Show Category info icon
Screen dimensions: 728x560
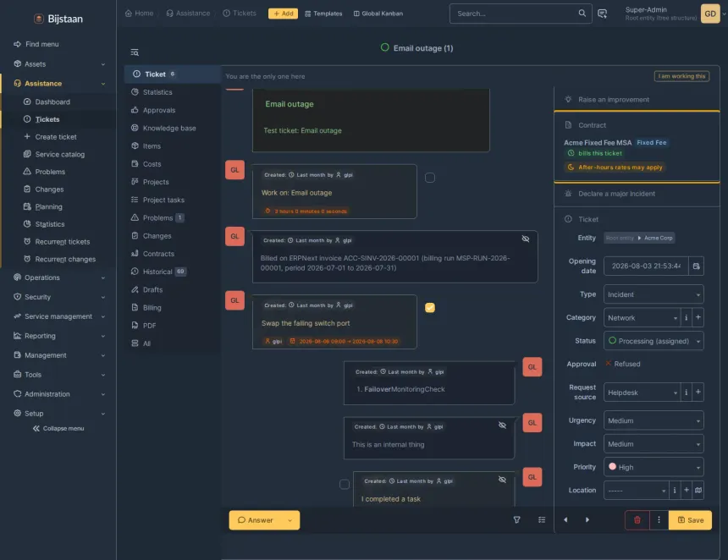pyautogui.click(x=686, y=318)
